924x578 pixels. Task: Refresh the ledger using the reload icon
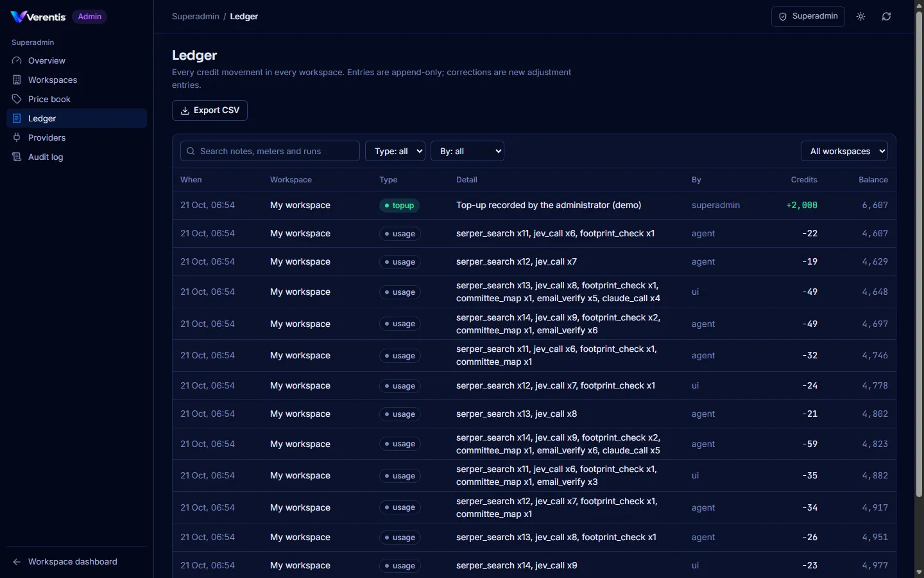click(887, 17)
